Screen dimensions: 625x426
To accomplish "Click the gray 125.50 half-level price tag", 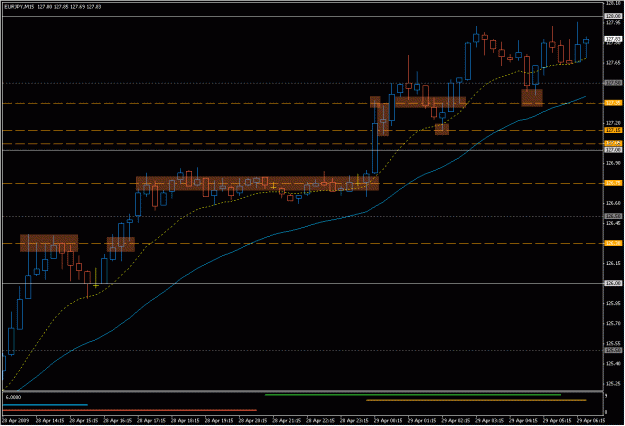I will (x=613, y=350).
